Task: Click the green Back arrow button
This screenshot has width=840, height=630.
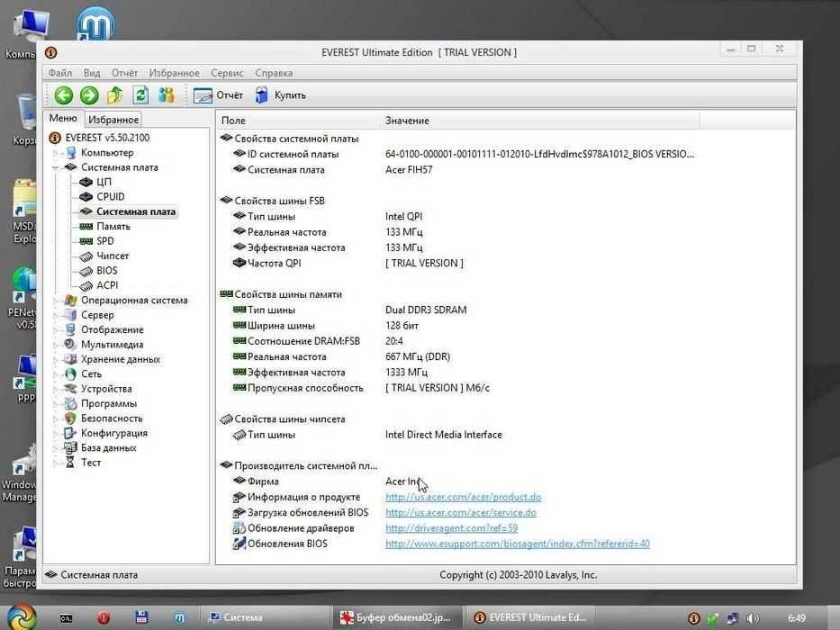Action: (x=64, y=95)
